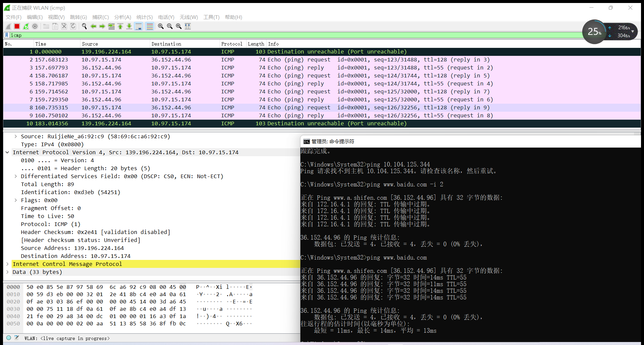
Task: Click the resize columns to content icon
Action: (188, 26)
